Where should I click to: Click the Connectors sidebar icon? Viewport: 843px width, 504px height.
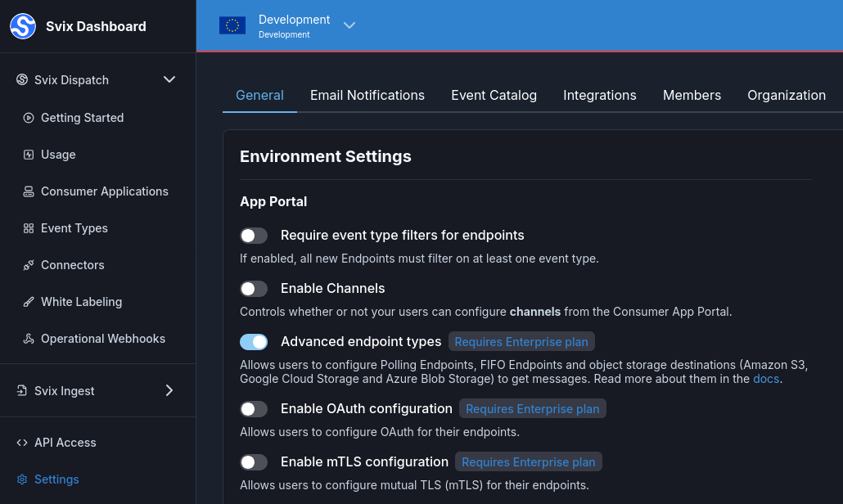[x=72, y=264]
